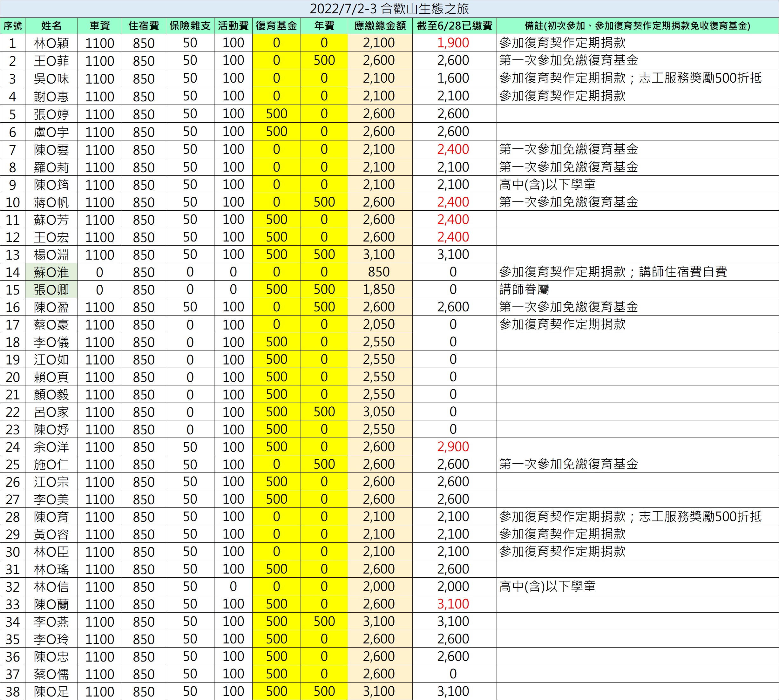Screen dimensions: 779x700
Task: Select name cell 王O菲
Action: tap(51, 60)
